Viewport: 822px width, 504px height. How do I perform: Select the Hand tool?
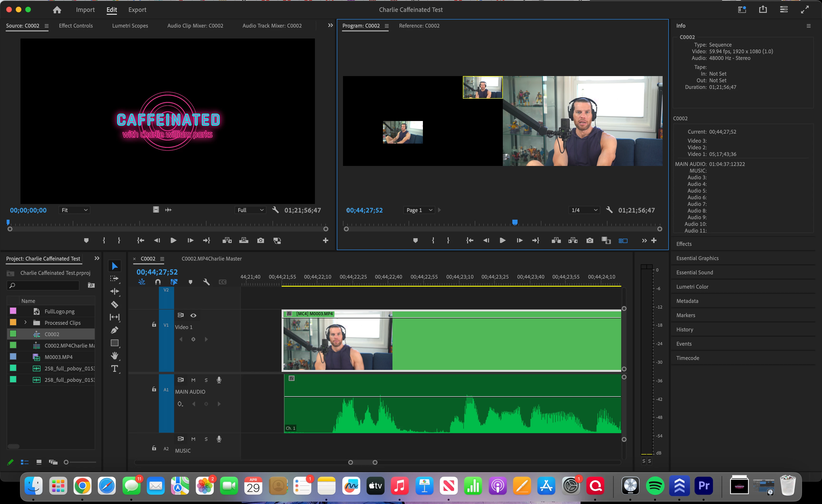point(114,356)
